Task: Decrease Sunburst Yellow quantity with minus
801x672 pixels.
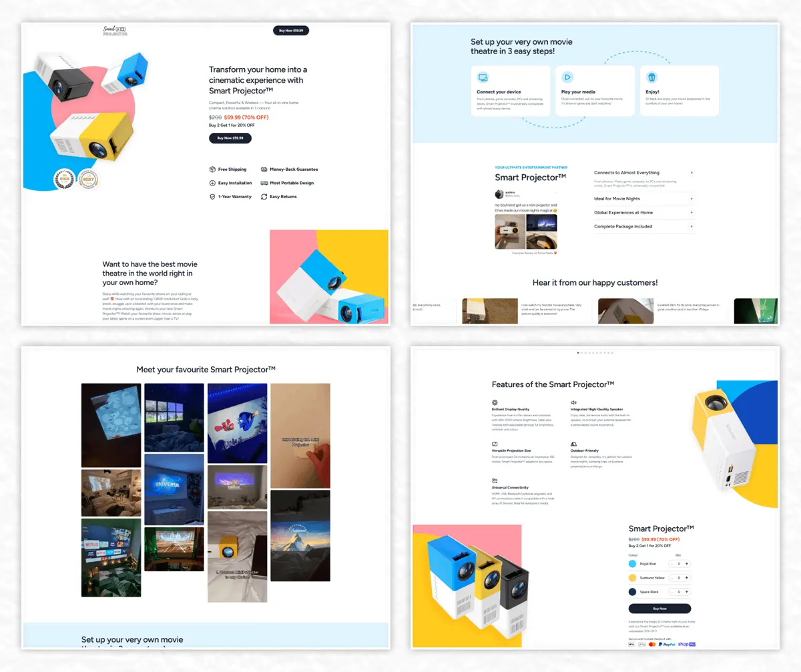Action: click(672, 578)
